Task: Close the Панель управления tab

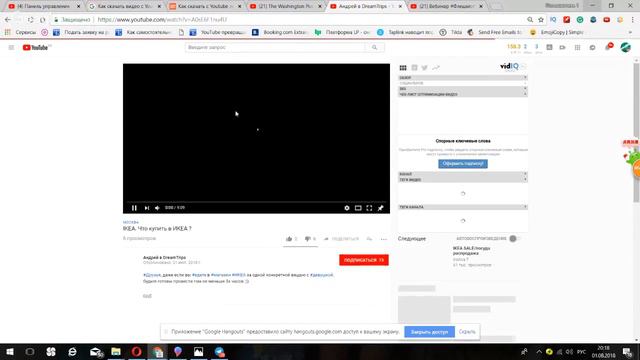Action: point(78,7)
